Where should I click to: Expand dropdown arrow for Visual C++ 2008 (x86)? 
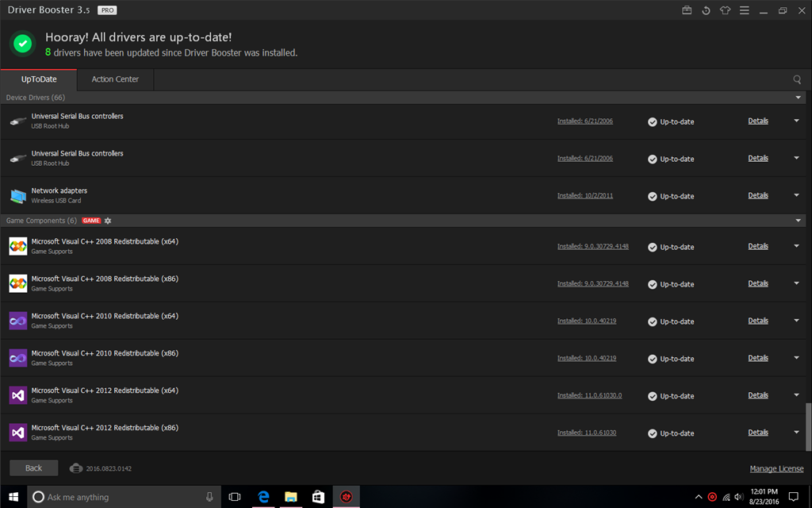tap(796, 283)
